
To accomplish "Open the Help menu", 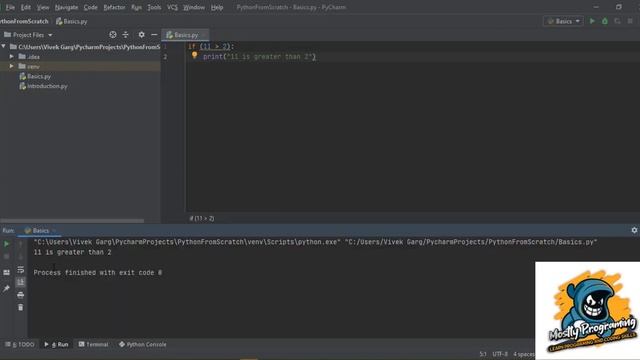I will [217, 7].
